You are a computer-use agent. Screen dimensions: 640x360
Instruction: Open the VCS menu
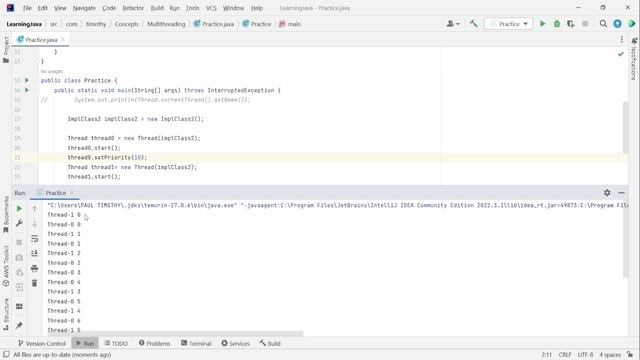[x=211, y=8]
